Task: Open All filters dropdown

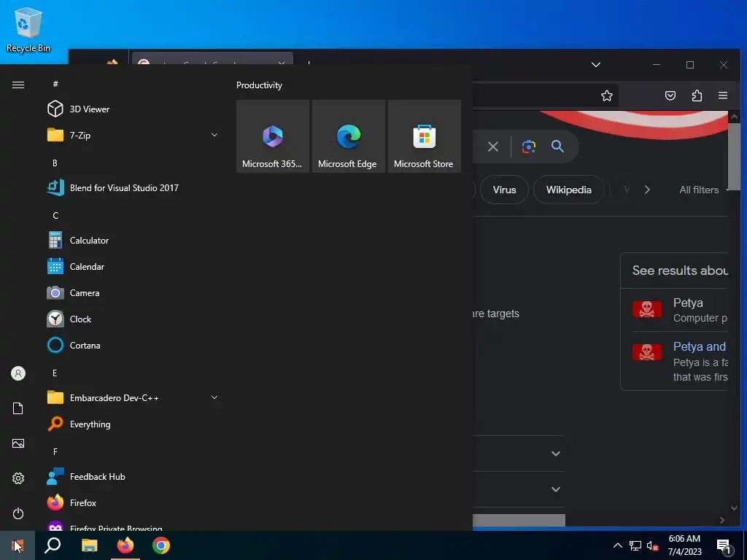Action: (x=703, y=190)
